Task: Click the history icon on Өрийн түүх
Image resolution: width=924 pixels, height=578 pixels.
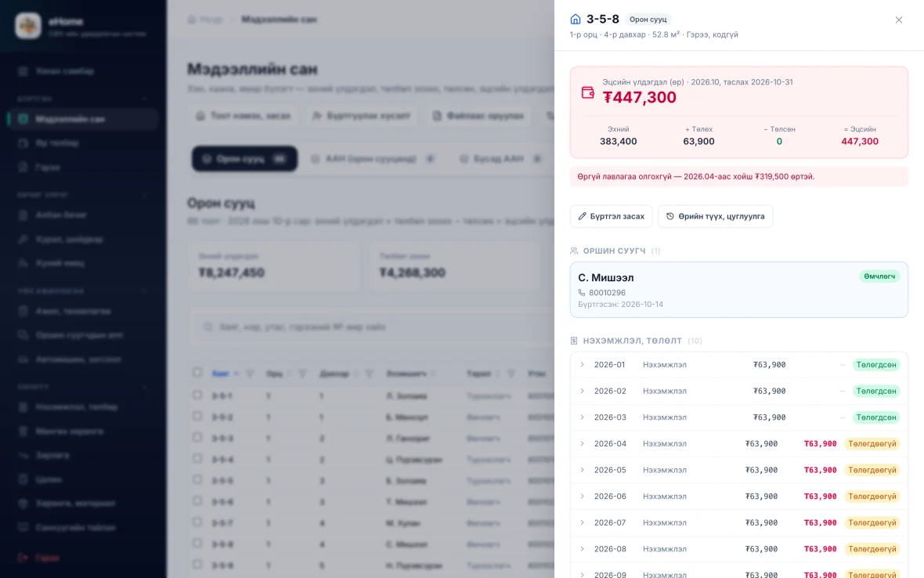Action: [670, 216]
